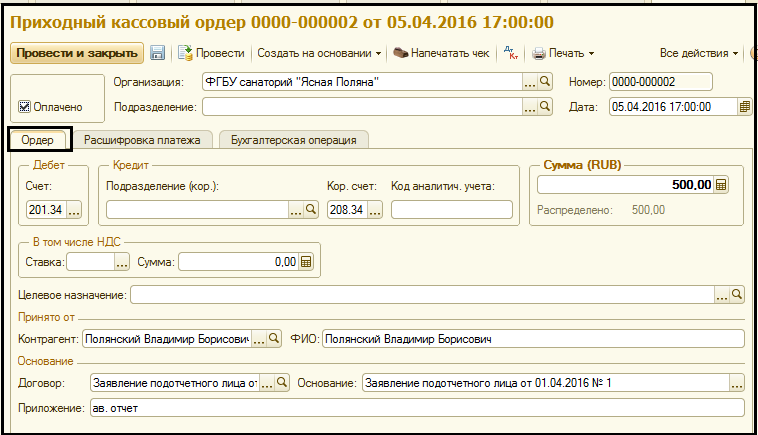Screen dimensions: 758x435
Task: Click into the ФИО field
Action: 533,339
